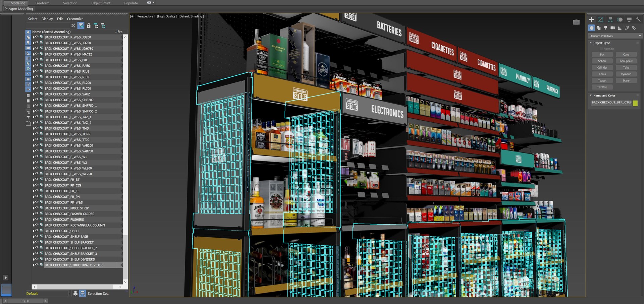Expand BACK CHECKOUT_PRICE STRIP tree node
The width and height of the screenshot is (644, 304).
point(33,208)
